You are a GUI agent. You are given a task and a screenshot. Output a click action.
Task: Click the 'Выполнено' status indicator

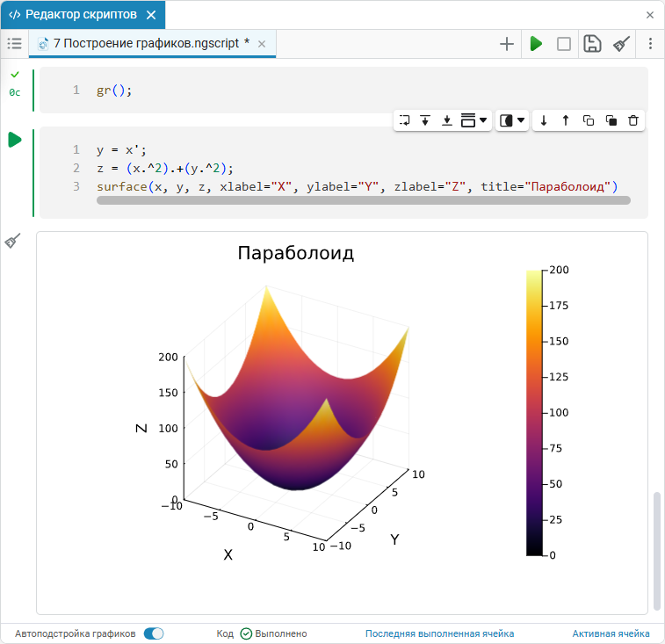coord(273,633)
